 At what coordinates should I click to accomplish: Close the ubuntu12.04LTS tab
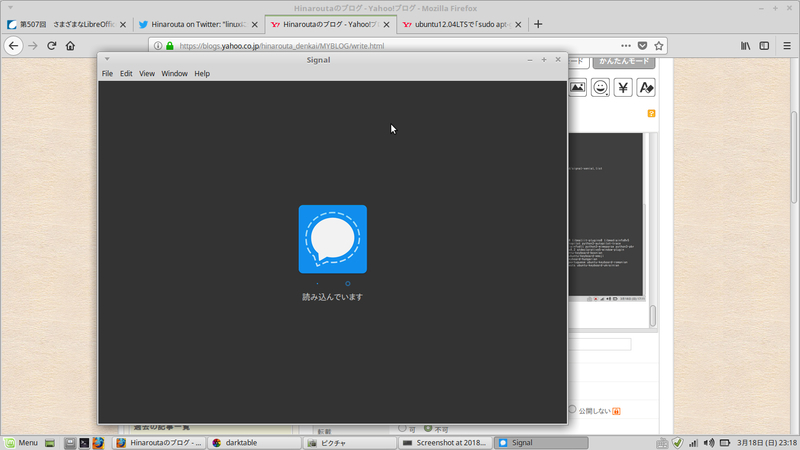coord(518,24)
